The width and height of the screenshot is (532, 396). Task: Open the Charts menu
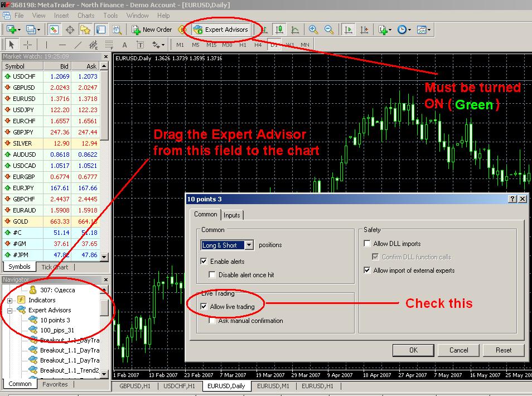[x=86, y=16]
